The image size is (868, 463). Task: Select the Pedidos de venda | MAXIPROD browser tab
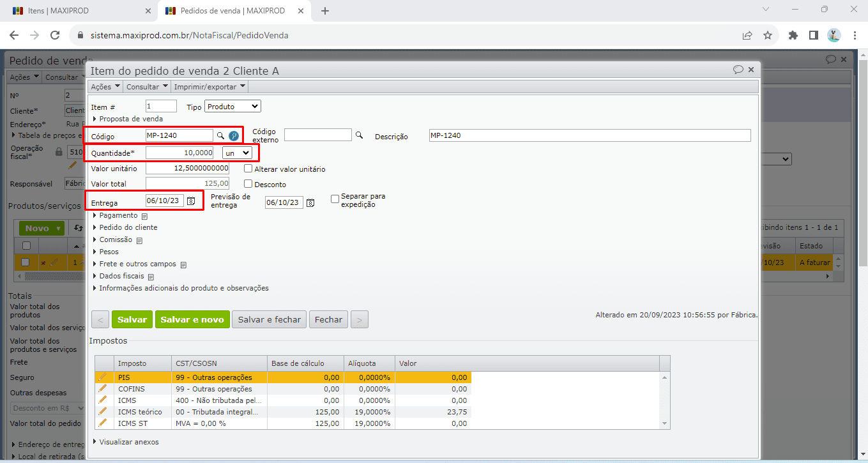(234, 11)
